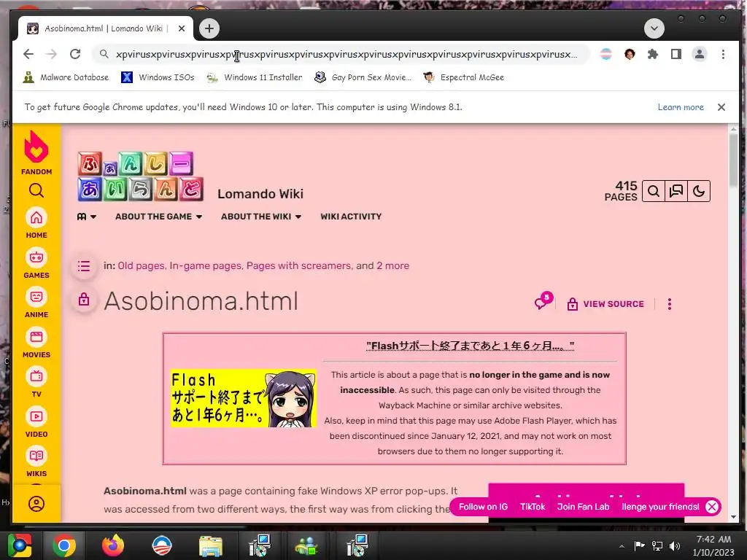Open the TV section
This screenshot has height=560, width=747.
(x=36, y=382)
